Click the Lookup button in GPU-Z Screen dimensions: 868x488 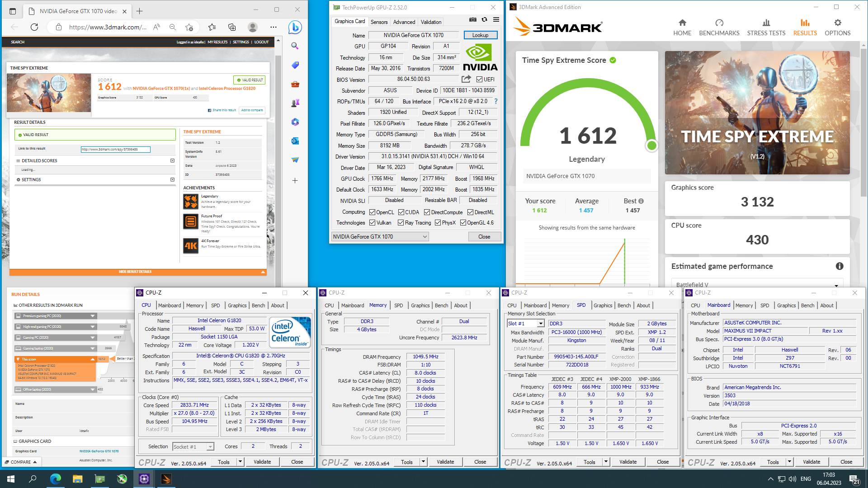[x=480, y=35]
